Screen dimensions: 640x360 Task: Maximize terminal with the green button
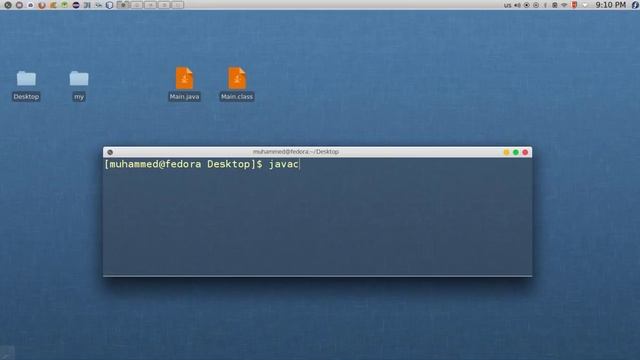pyautogui.click(x=516, y=152)
